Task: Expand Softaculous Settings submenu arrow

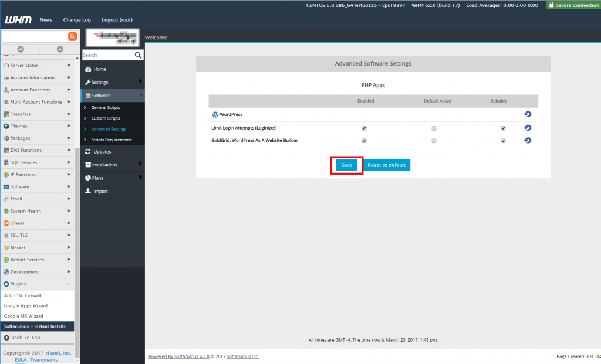Action: [x=140, y=81]
